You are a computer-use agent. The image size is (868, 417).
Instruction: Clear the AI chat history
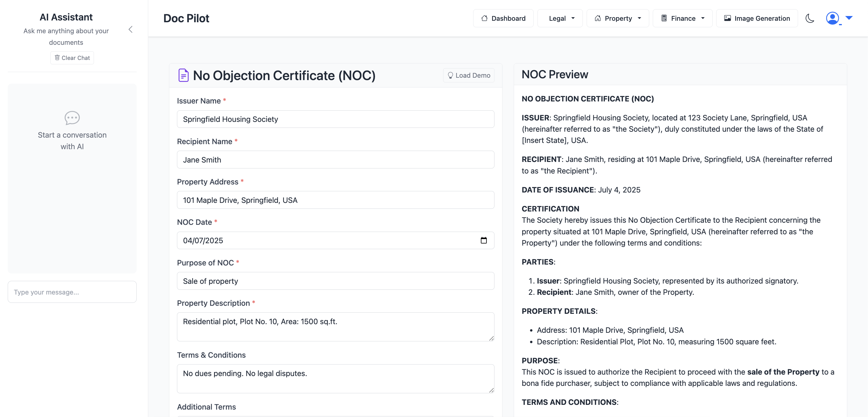pos(72,58)
